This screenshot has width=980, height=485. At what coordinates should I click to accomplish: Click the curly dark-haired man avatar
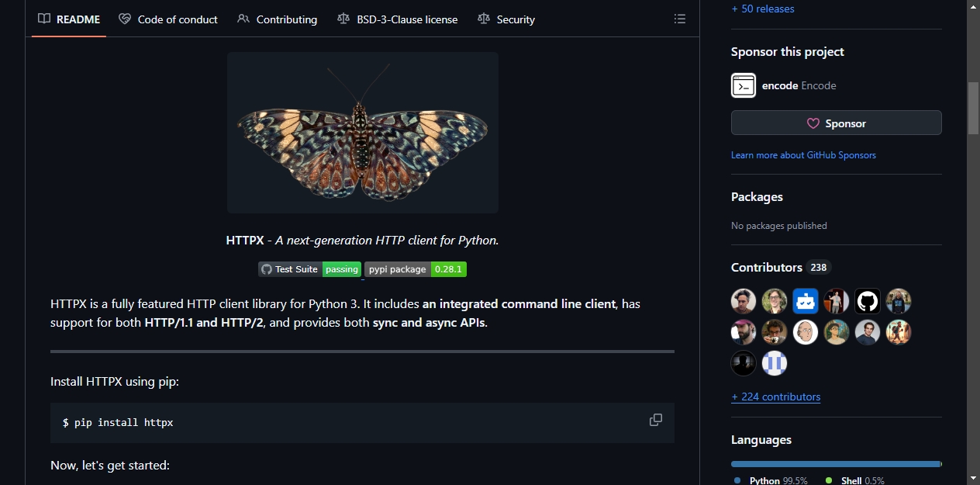[x=744, y=301]
